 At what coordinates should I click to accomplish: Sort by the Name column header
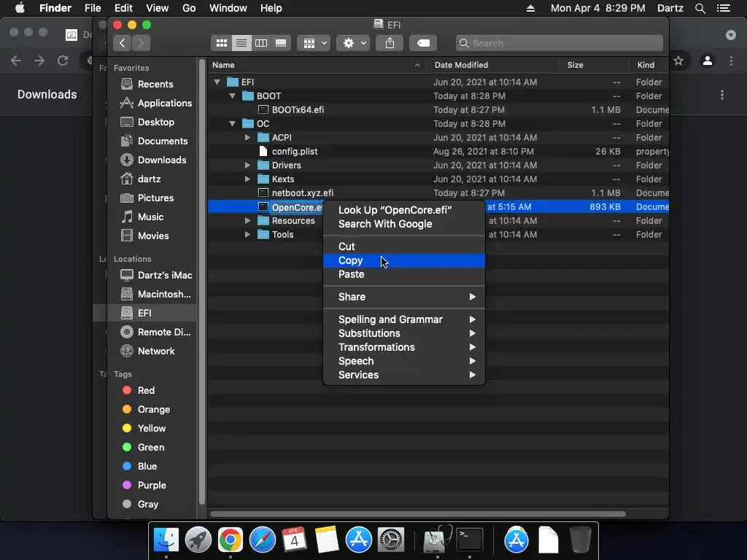[317, 65]
